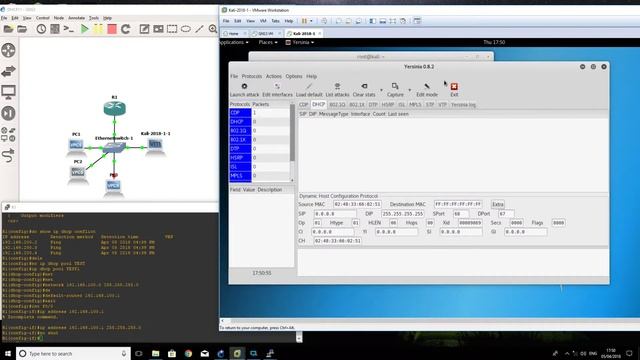Browse end devices in GNS3 sidebar
Image resolution: width=640 pixels, height=360 pixels.
[x=8, y=92]
